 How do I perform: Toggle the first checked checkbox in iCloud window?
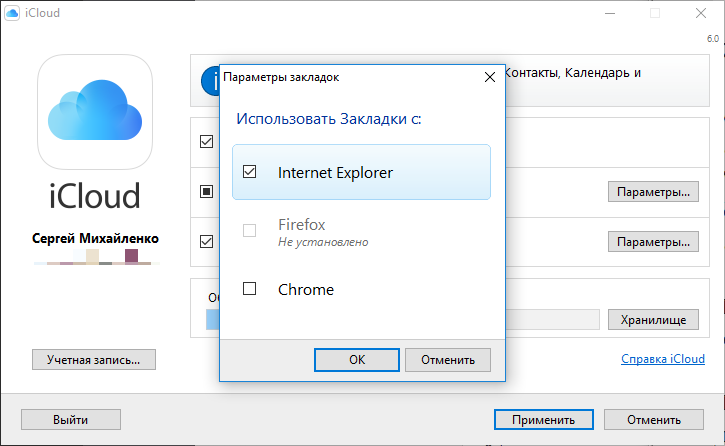(206, 141)
